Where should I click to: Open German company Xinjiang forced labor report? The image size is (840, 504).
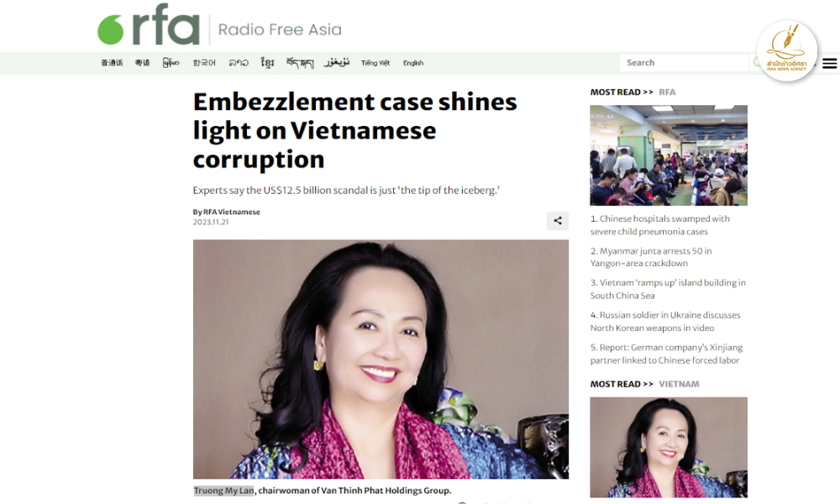coord(666,354)
